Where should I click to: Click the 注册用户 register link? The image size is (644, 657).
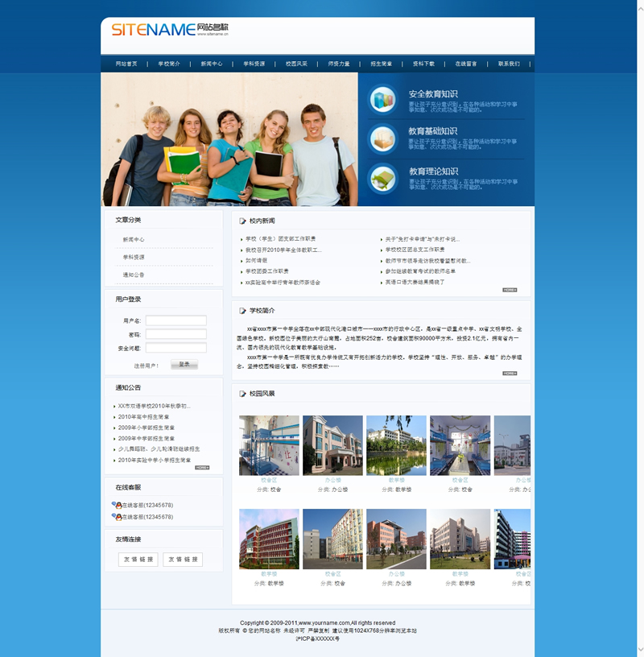coord(146,366)
